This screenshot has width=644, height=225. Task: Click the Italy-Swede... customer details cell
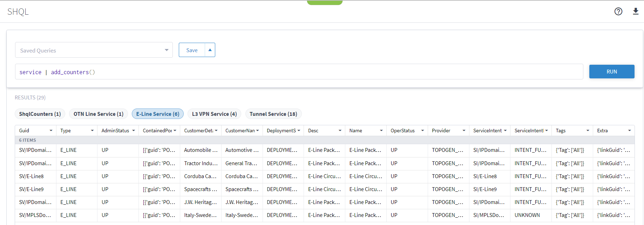tap(201, 215)
